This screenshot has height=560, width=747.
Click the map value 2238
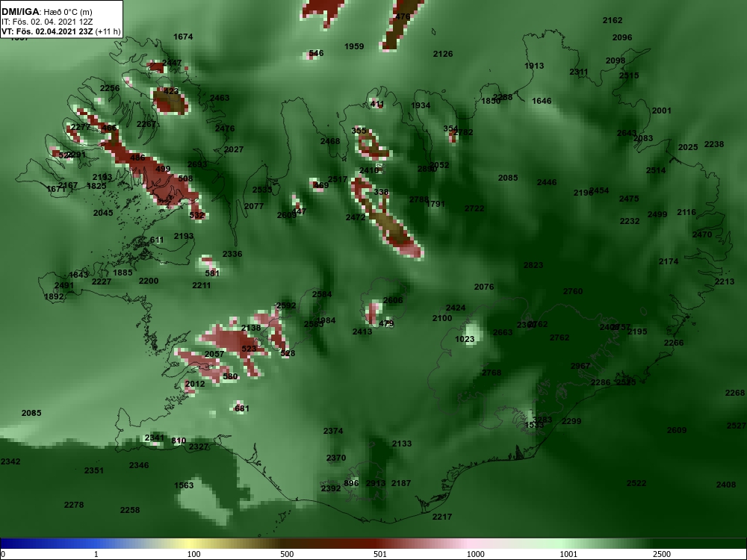pyautogui.click(x=713, y=144)
